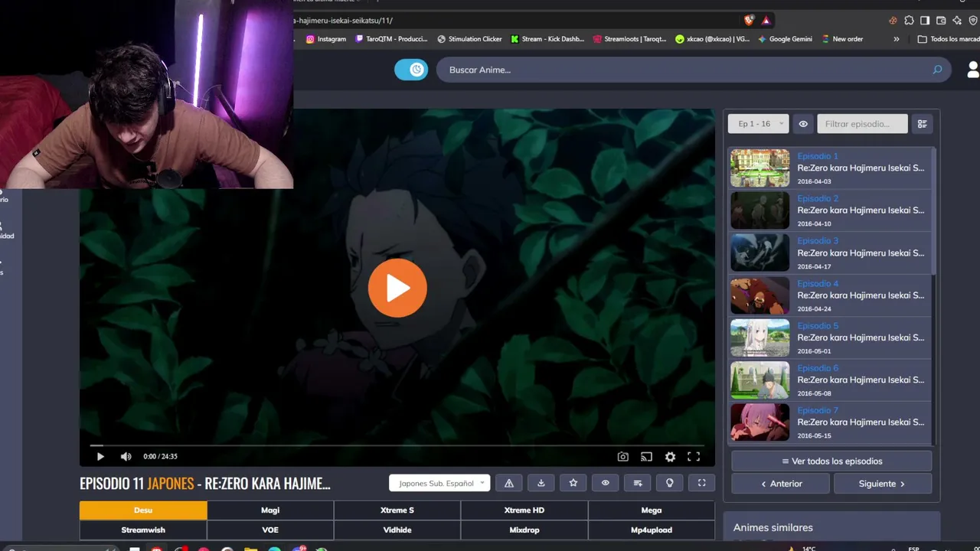Mute the video player volume
This screenshot has width=980, height=551.
click(x=126, y=457)
